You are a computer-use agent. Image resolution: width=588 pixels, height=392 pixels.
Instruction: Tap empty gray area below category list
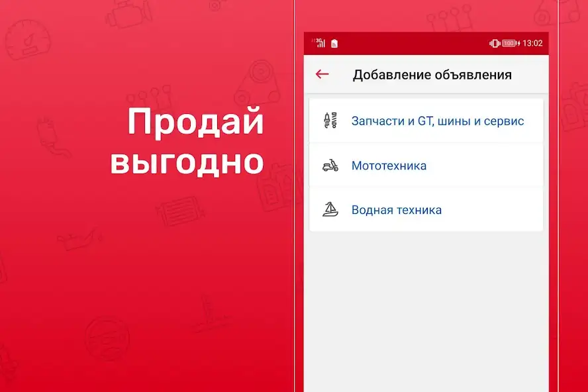tap(426, 305)
